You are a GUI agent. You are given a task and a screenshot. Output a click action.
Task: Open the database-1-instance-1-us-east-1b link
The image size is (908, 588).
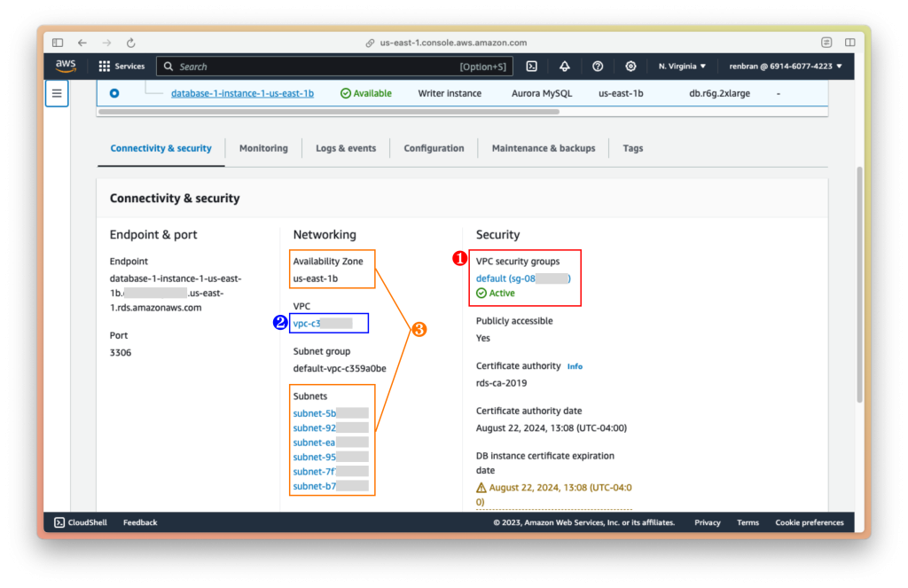(x=242, y=93)
